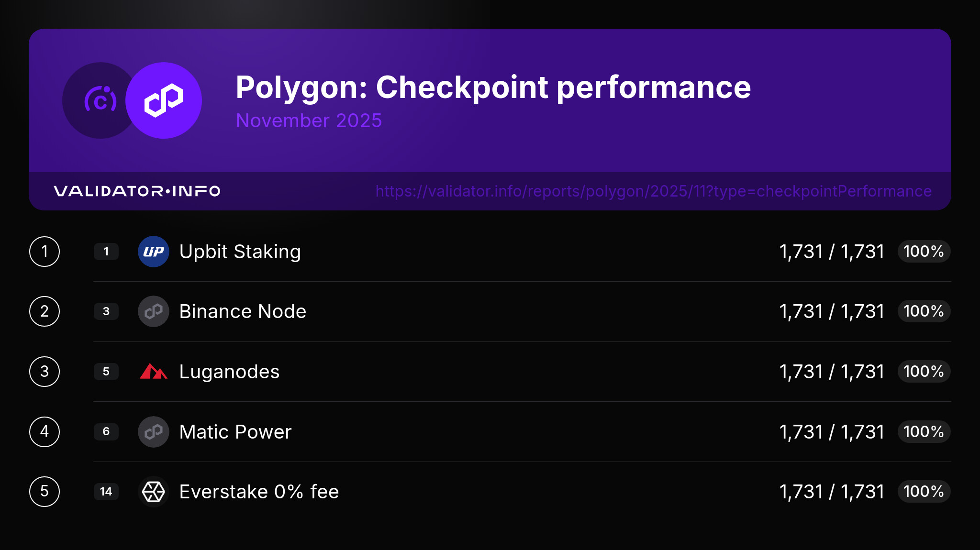This screenshot has height=550, width=980.
Task: Open the validator.info checkpoint performance report URL
Action: click(653, 191)
